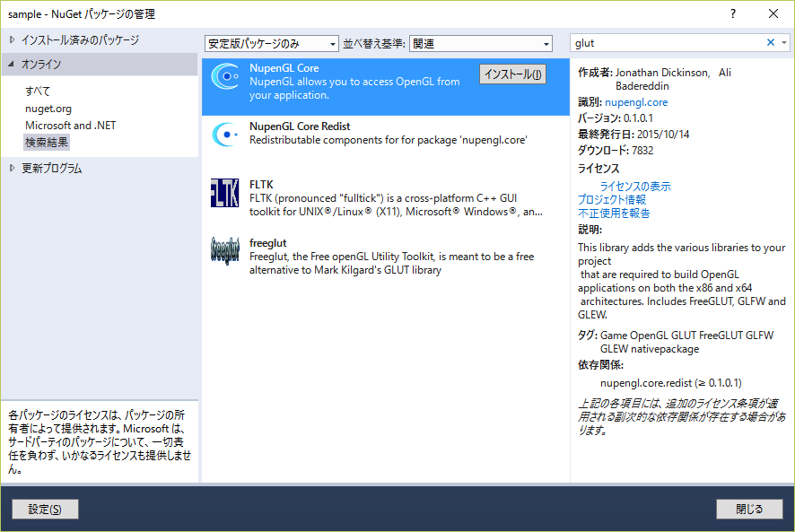The height and width of the screenshot is (532, 795).
Task: Click the freeglut description text
Action: coord(391,263)
